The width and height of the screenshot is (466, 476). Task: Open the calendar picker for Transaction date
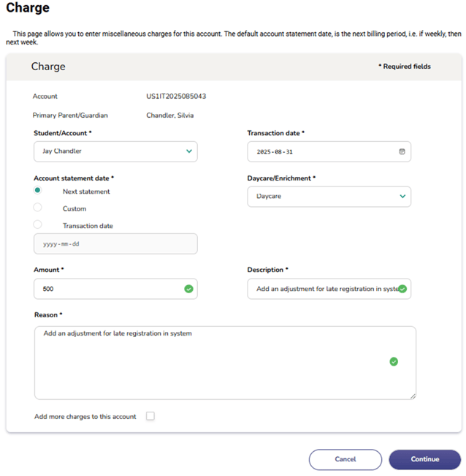402,152
